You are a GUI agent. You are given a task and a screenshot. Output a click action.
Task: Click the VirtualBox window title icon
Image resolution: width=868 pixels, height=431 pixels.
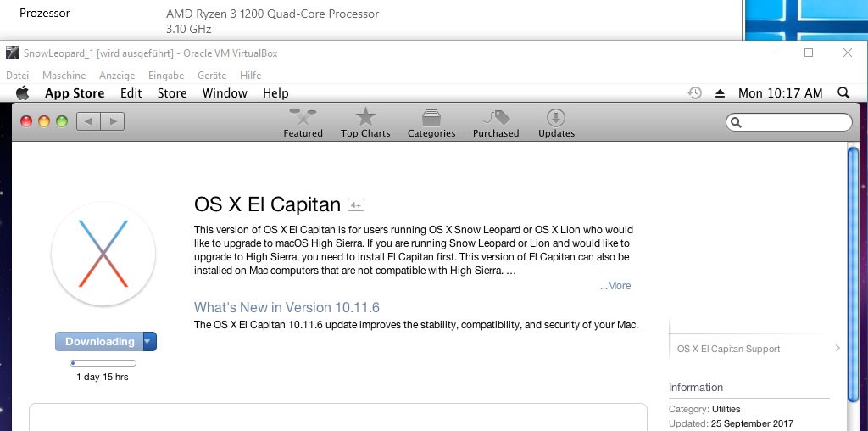point(12,53)
